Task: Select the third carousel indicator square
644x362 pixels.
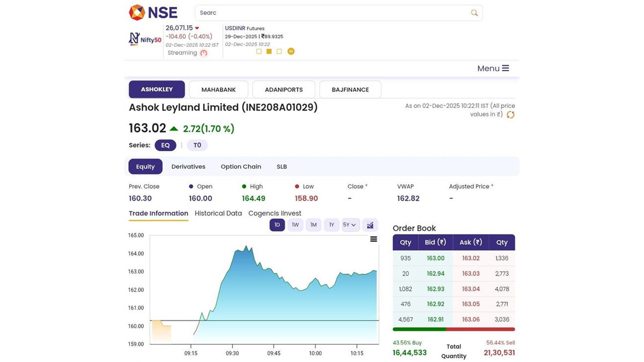Action: pos(279,51)
